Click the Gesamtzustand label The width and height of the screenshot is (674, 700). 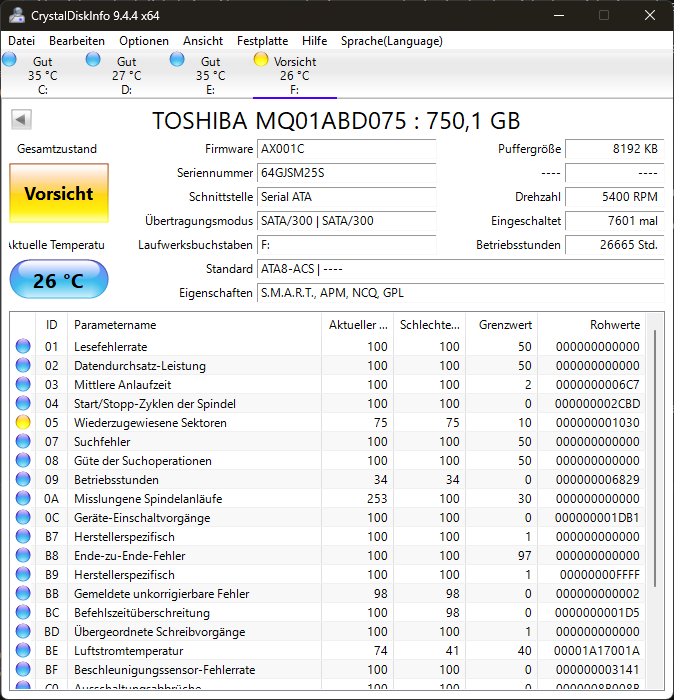click(x=57, y=149)
